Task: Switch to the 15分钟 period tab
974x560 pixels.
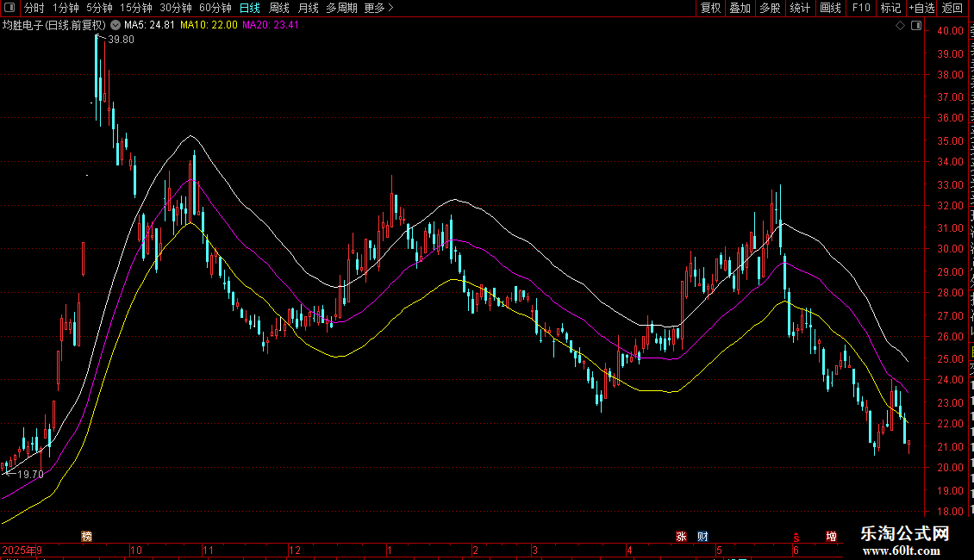Action: tap(135, 8)
